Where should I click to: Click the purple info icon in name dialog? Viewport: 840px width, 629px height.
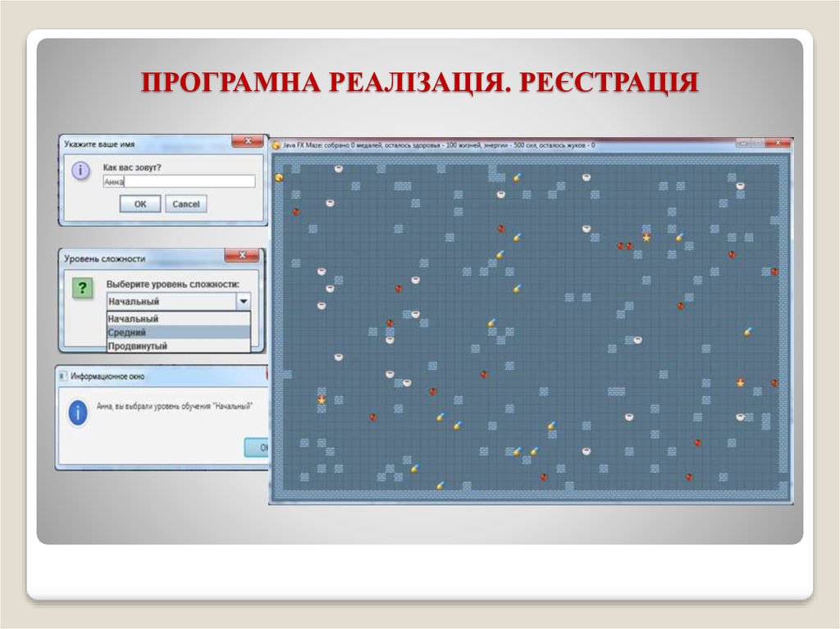point(80,171)
